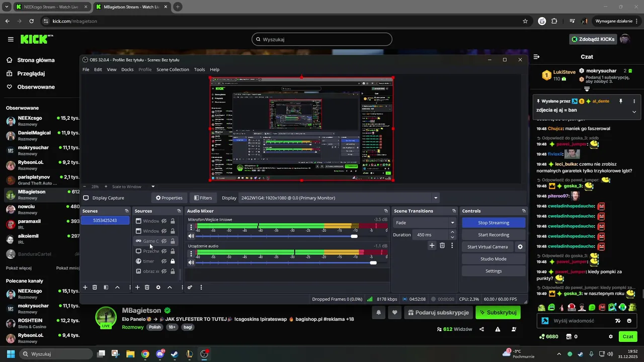Toggle visibility of timer source
644x362 pixels.
[x=164, y=261]
